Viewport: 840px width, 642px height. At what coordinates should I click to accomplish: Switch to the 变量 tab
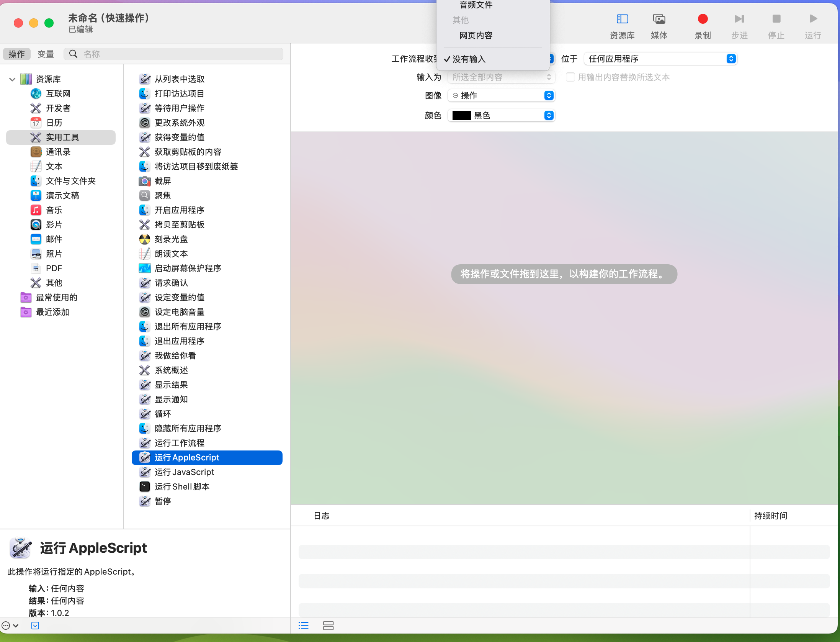tap(46, 54)
